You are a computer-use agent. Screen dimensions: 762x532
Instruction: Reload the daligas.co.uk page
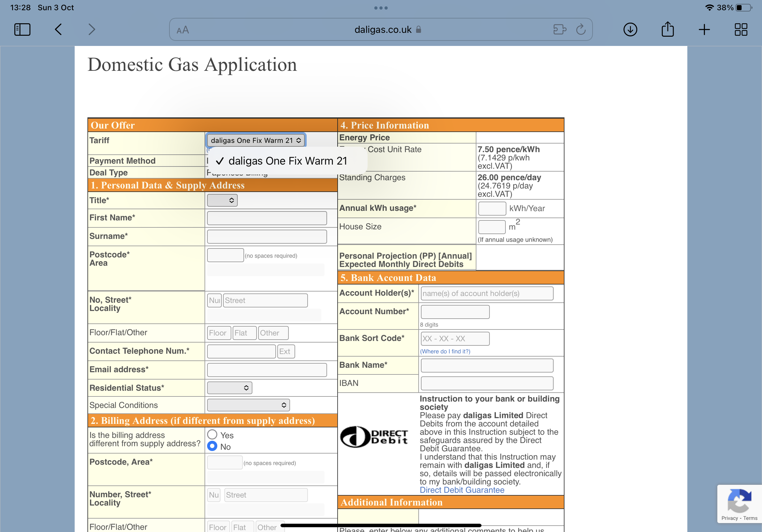[581, 30]
